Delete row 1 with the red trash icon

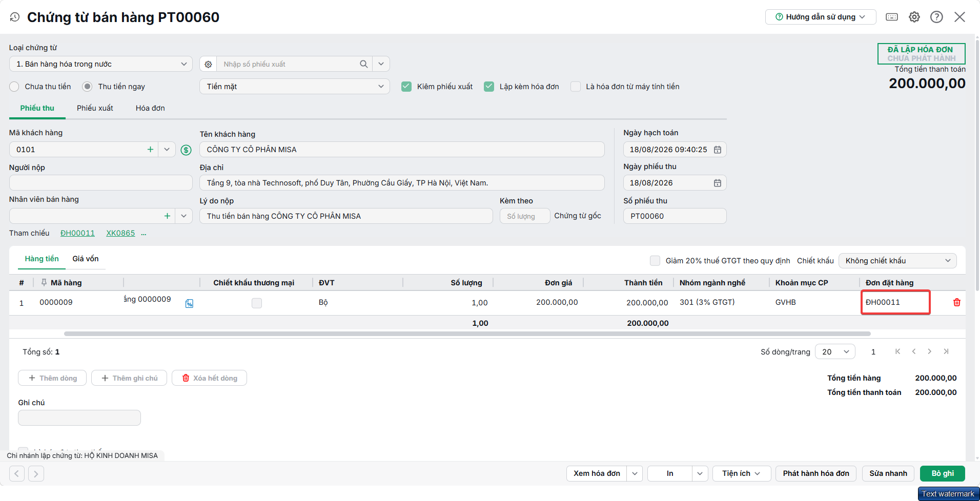pyautogui.click(x=956, y=302)
